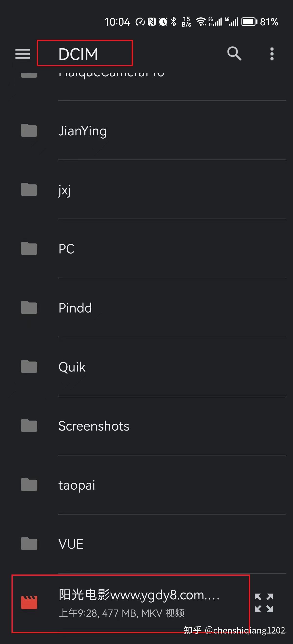Image resolution: width=293 pixels, height=644 pixels.
Task: Click the Screenshots folder icon
Action: (x=29, y=425)
